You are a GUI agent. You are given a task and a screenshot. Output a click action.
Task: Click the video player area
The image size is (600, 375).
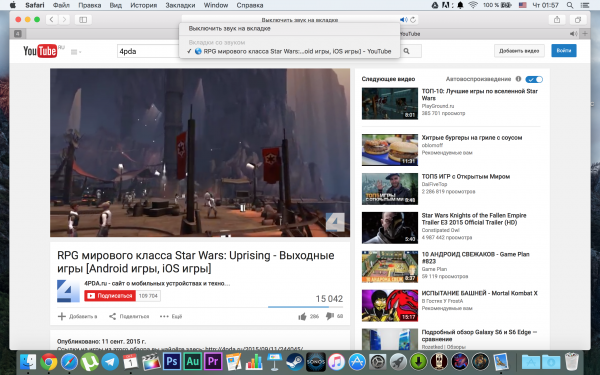[x=200, y=153]
